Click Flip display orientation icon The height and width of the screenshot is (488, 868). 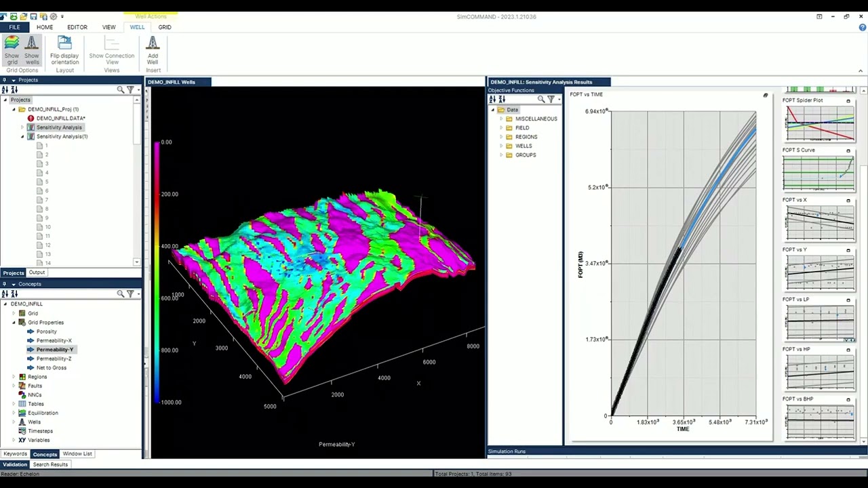64,43
